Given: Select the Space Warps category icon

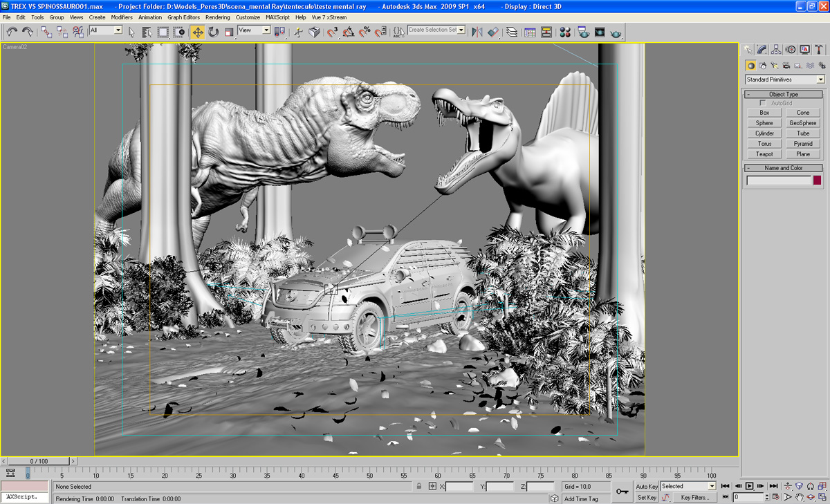Looking at the screenshot, I should click(x=810, y=66).
